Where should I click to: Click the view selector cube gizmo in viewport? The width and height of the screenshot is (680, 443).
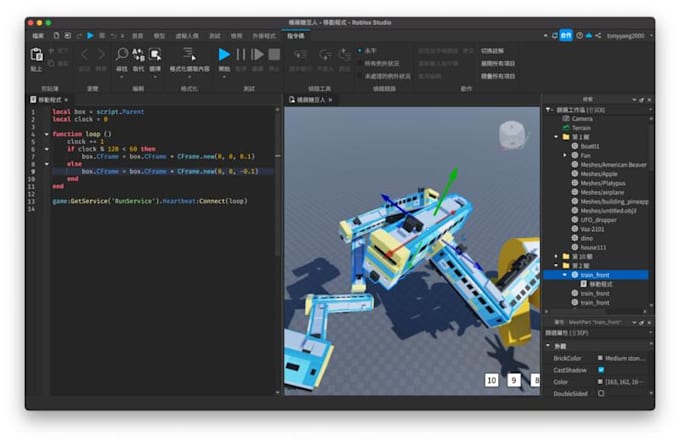[x=512, y=135]
